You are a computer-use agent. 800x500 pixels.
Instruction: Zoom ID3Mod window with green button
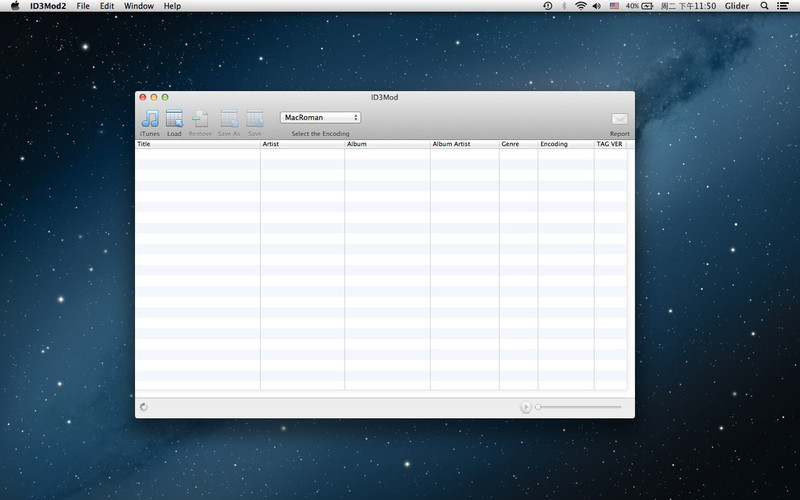(165, 97)
